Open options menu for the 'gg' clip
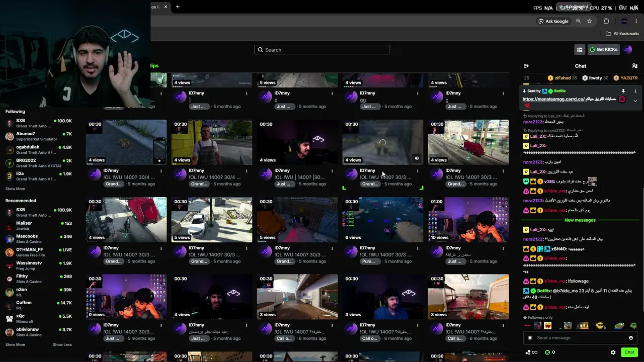This screenshot has width=644, height=362. pos(418,94)
